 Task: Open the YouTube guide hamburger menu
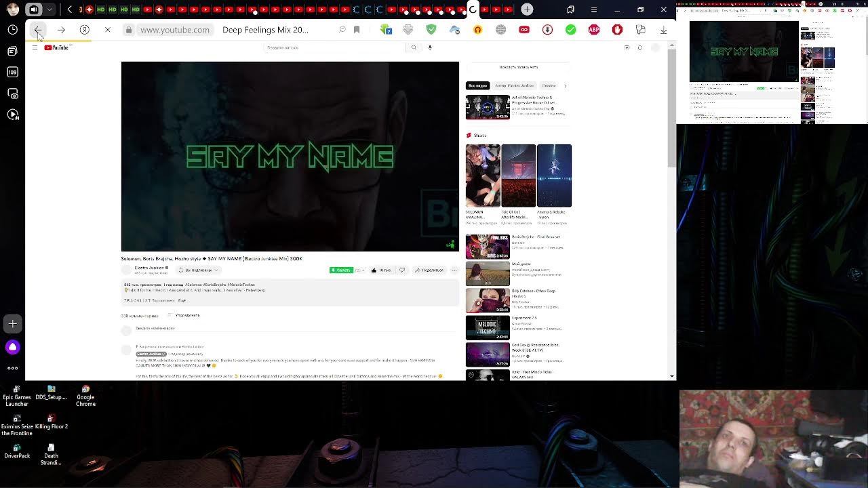[x=35, y=47]
